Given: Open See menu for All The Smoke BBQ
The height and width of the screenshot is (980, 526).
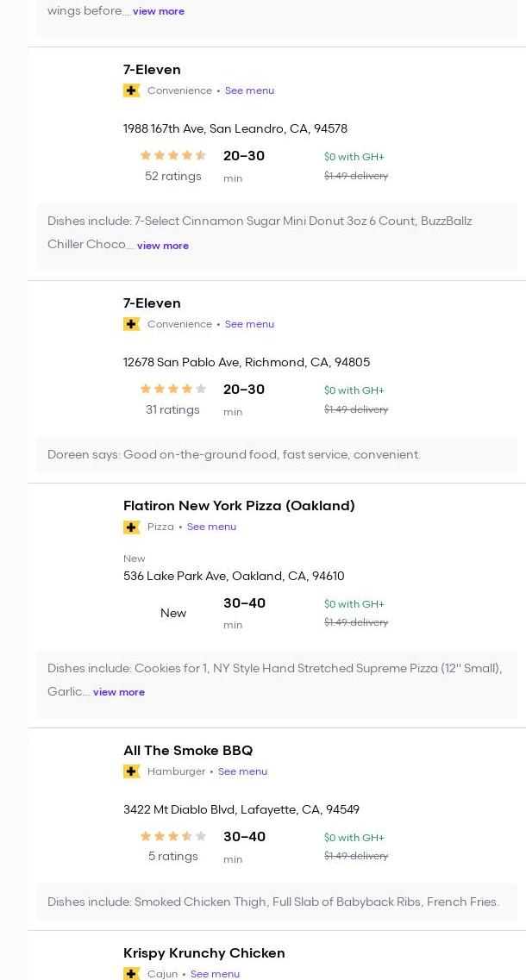Looking at the screenshot, I should click(242, 771).
